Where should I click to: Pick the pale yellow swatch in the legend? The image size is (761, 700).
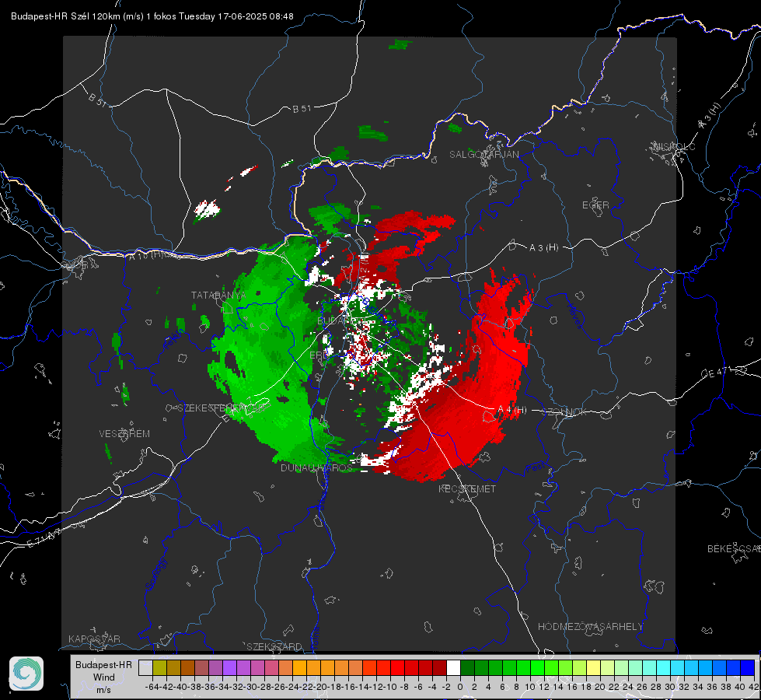tap(594, 667)
